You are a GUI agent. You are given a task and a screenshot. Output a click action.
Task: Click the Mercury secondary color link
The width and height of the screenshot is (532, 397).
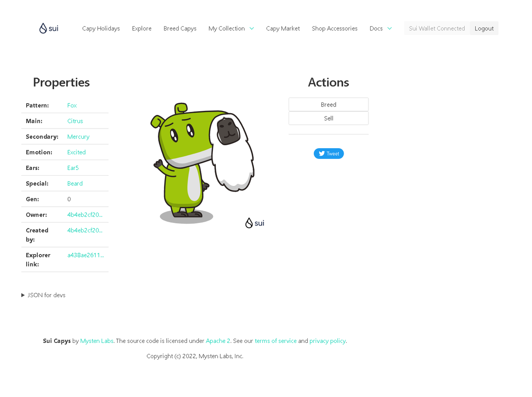78,137
